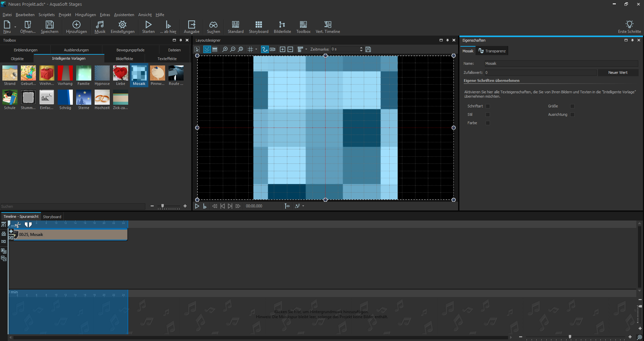Click the Toolbox thumbnail size slider
This screenshot has height=341, width=644.
tap(163, 206)
